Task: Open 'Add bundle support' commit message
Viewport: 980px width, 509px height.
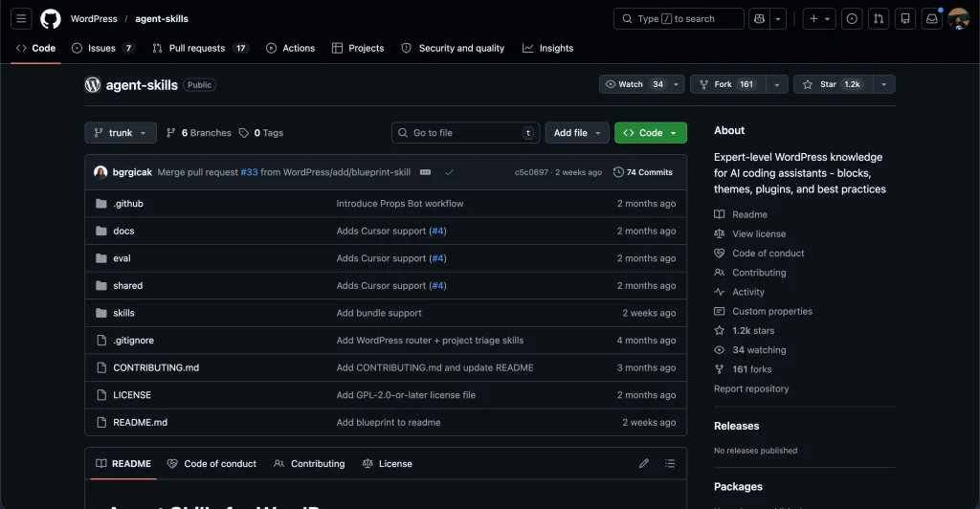Action: tap(379, 313)
